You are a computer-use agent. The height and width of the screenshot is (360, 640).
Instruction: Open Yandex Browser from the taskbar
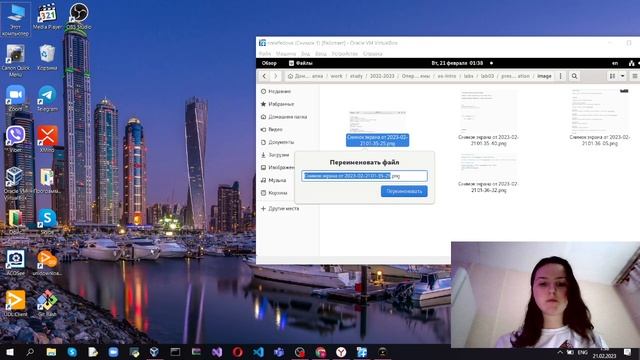coord(341,352)
